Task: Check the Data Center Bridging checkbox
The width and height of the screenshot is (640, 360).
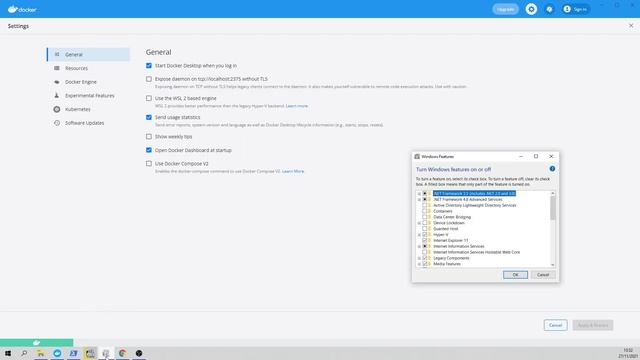Action: tap(424, 217)
